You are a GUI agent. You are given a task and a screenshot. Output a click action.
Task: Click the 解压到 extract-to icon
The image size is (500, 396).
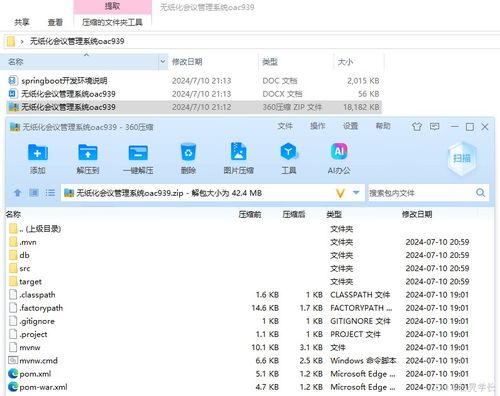(x=88, y=153)
